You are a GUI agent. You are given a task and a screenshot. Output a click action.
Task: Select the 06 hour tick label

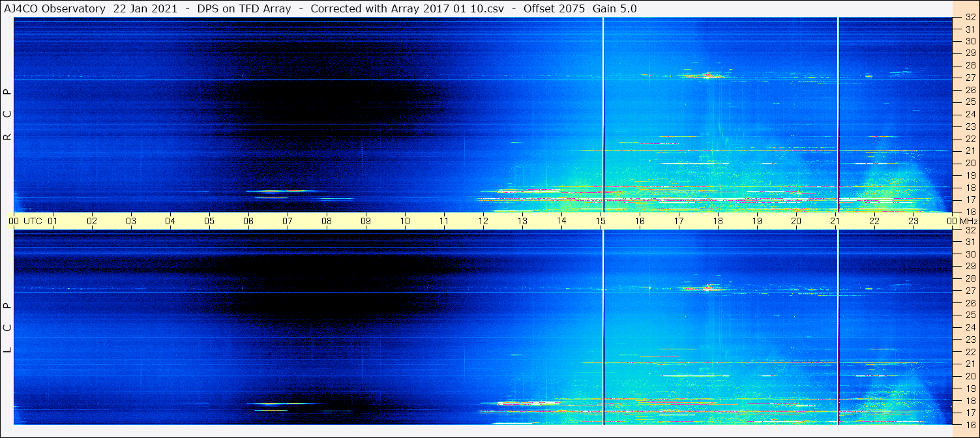tap(248, 221)
